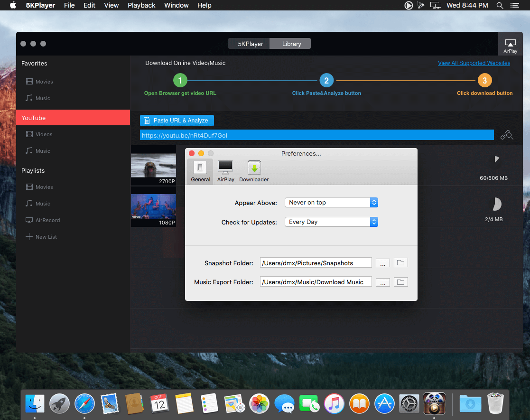
Task: Open Snapshot Folder in Finder via folder icon
Action: (400, 263)
